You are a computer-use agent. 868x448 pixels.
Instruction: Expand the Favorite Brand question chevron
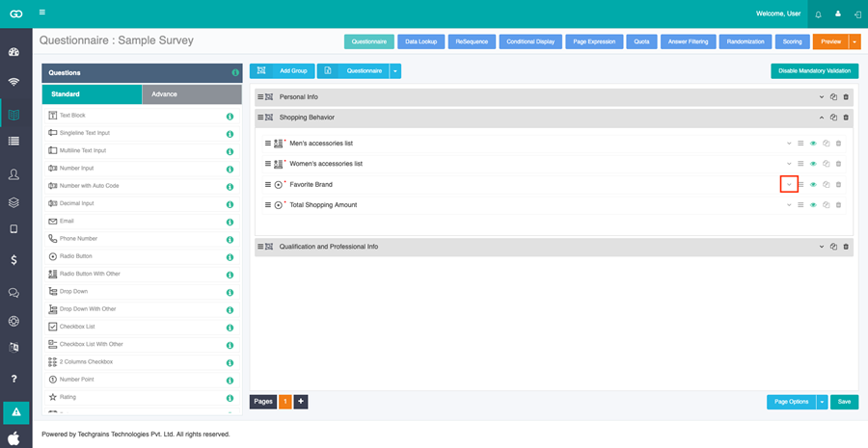[789, 185]
